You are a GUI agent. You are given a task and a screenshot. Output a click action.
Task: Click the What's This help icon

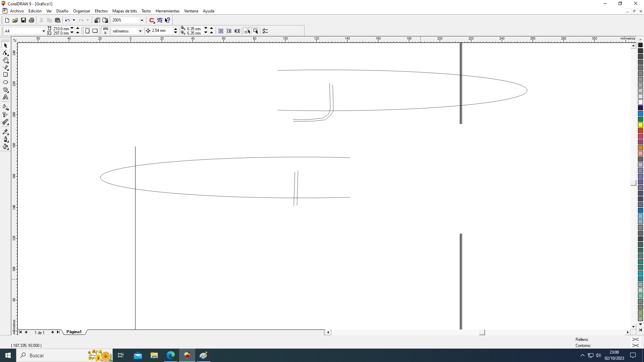click(167, 20)
